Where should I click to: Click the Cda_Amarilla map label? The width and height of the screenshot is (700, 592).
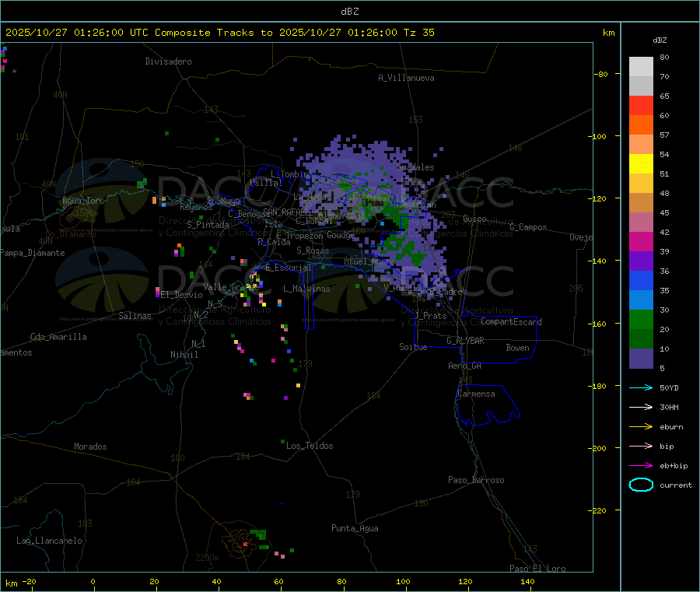click(58, 337)
